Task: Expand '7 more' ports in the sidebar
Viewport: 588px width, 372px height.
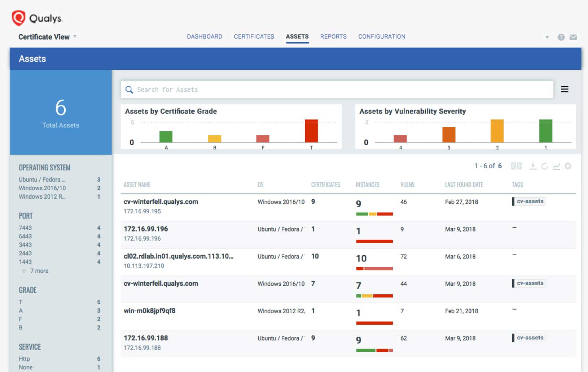Action: 39,271
